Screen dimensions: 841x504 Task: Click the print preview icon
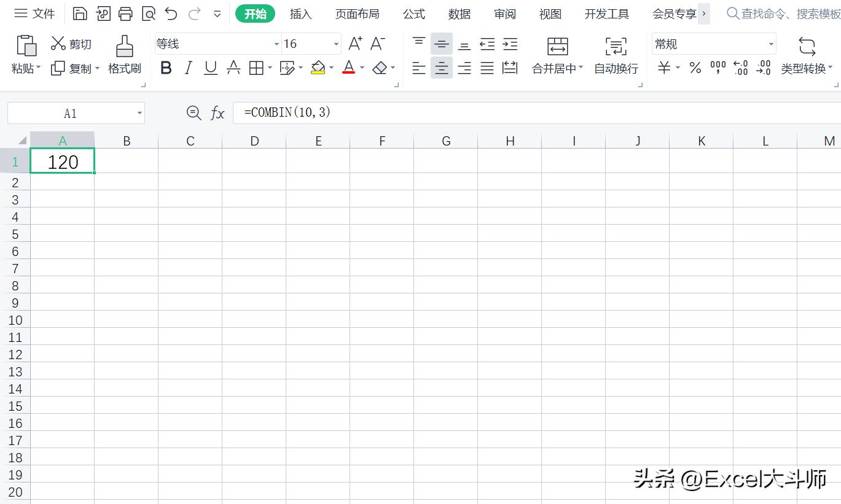[x=147, y=12]
